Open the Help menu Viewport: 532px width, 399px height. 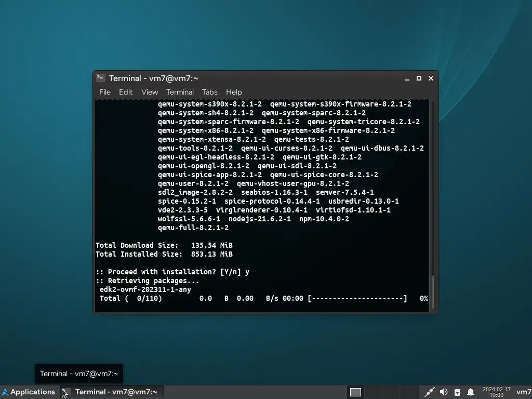234,92
